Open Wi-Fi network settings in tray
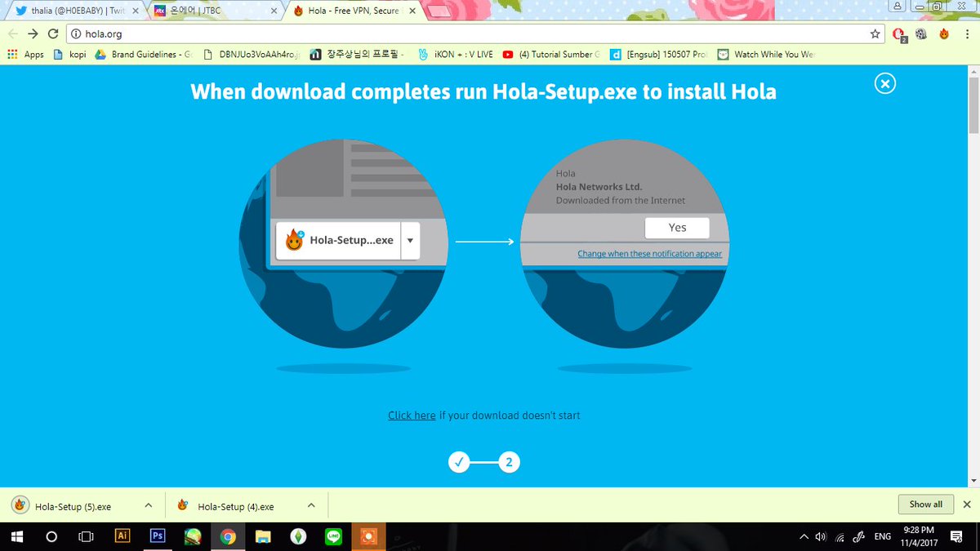The image size is (980, 551). point(840,536)
